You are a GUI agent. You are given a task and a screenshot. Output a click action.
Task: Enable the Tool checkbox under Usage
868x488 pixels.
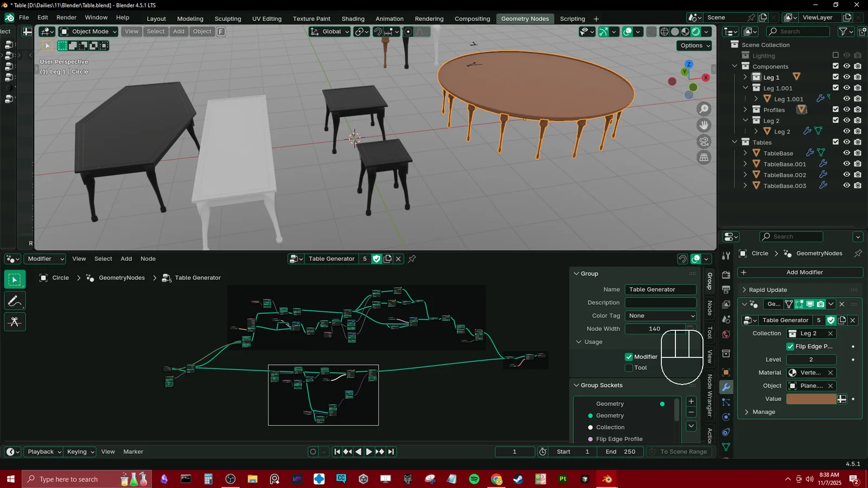(x=629, y=367)
